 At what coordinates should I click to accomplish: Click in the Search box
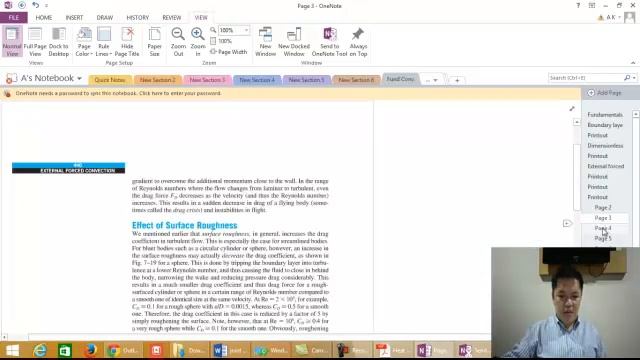pos(585,78)
